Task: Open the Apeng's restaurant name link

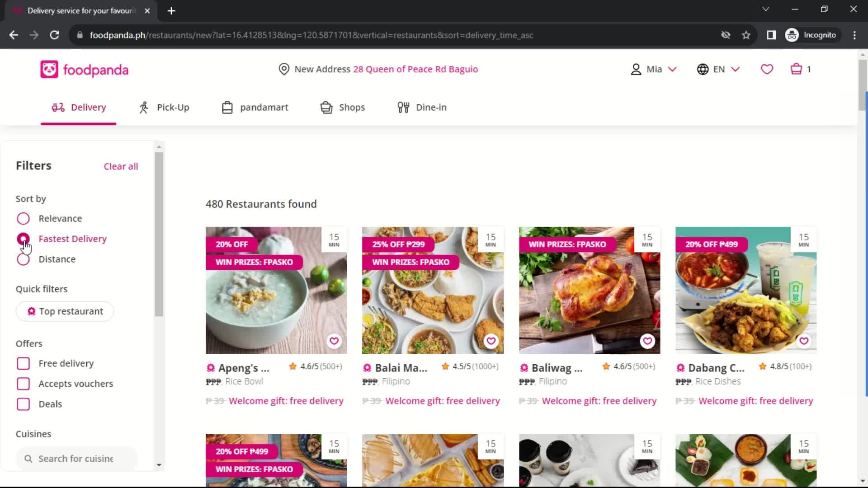Action: pyautogui.click(x=244, y=368)
